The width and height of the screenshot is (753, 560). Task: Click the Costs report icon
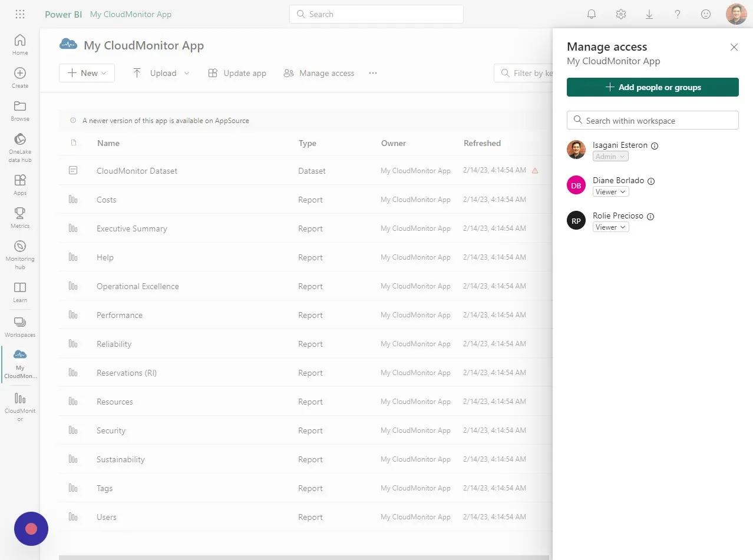tap(73, 200)
